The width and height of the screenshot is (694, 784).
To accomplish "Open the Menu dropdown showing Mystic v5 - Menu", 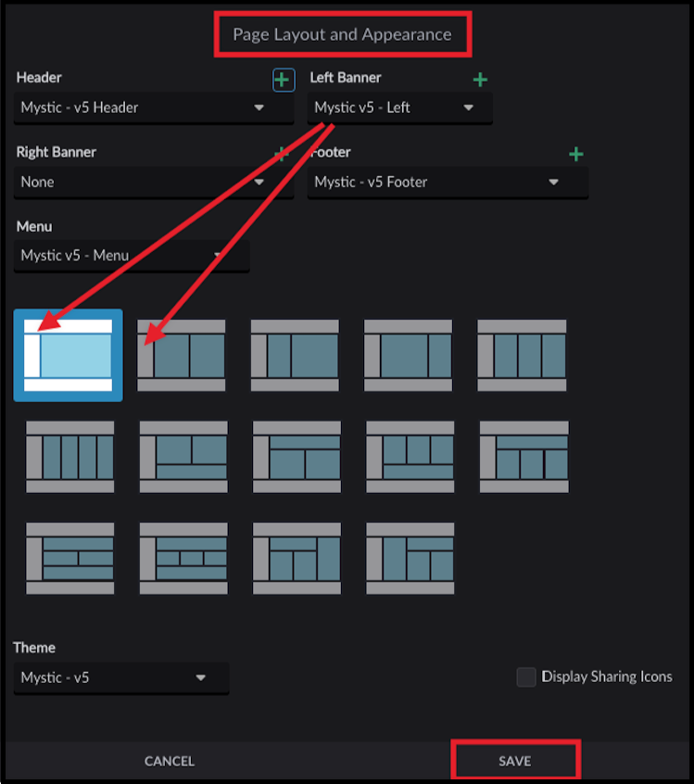I will click(132, 256).
